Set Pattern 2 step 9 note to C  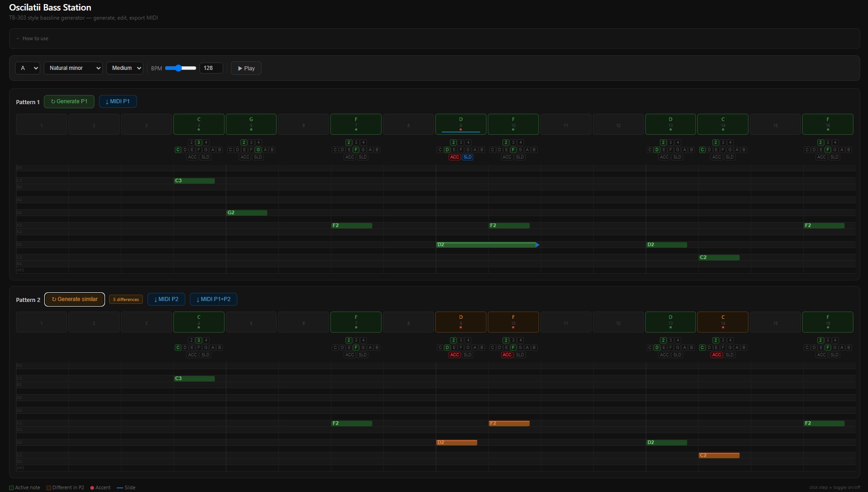(x=440, y=348)
